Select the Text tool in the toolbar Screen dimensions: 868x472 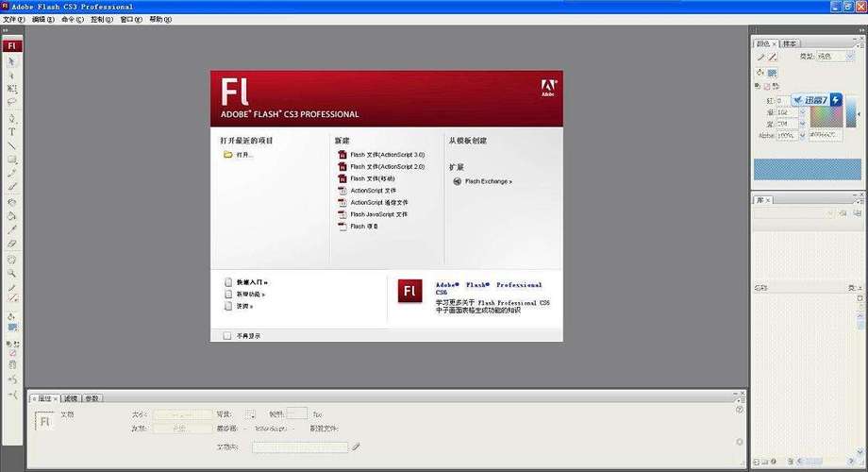click(x=11, y=132)
